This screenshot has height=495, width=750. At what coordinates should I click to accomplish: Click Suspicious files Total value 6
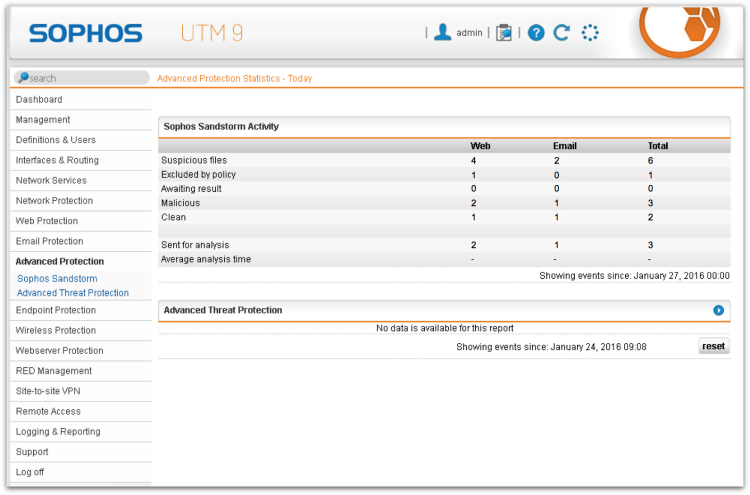pyautogui.click(x=651, y=161)
